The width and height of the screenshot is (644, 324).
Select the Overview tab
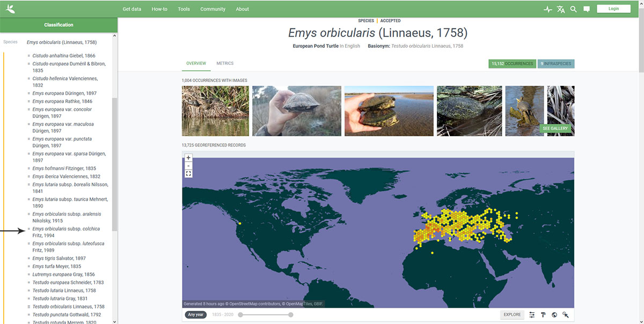click(x=196, y=63)
